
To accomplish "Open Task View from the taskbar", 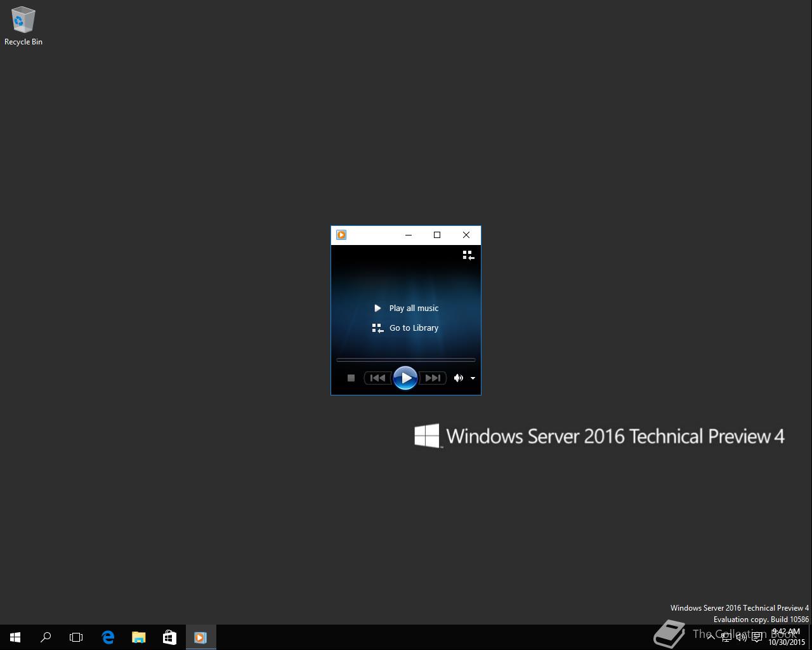I will 76,637.
